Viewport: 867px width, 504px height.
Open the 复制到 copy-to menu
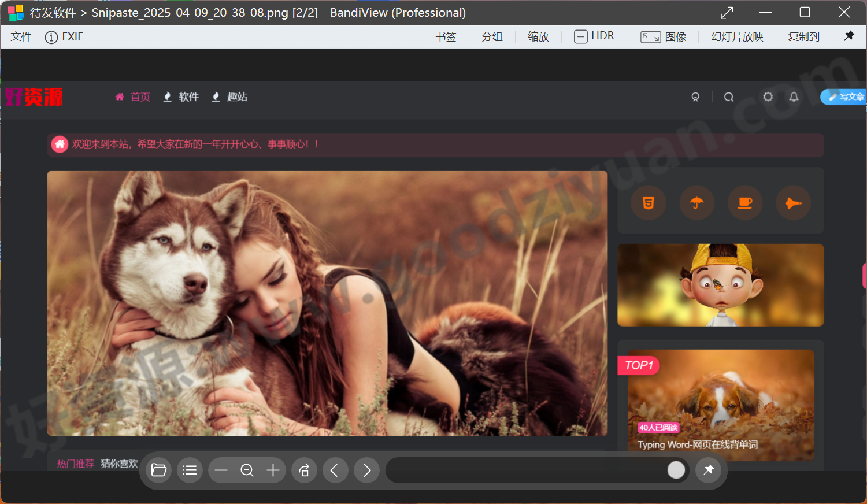coord(803,36)
